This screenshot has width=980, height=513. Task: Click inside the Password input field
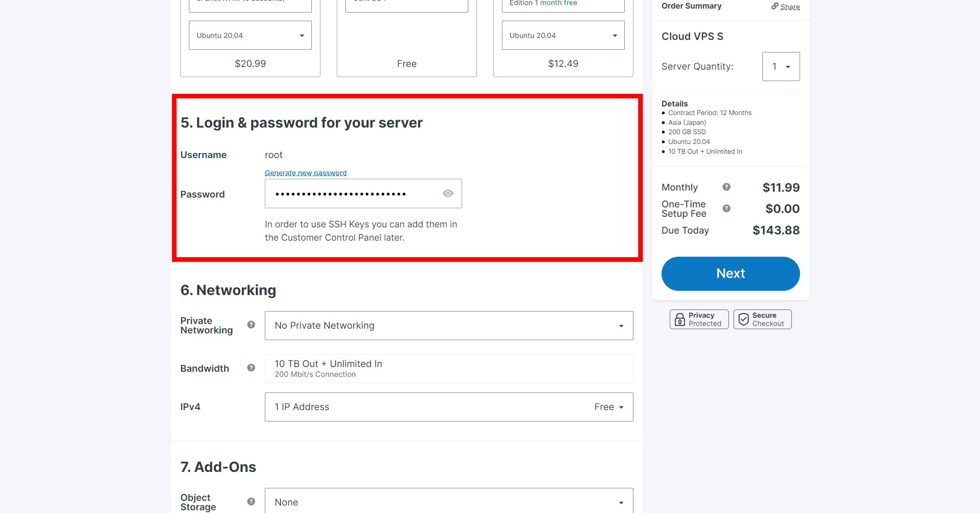click(352, 194)
